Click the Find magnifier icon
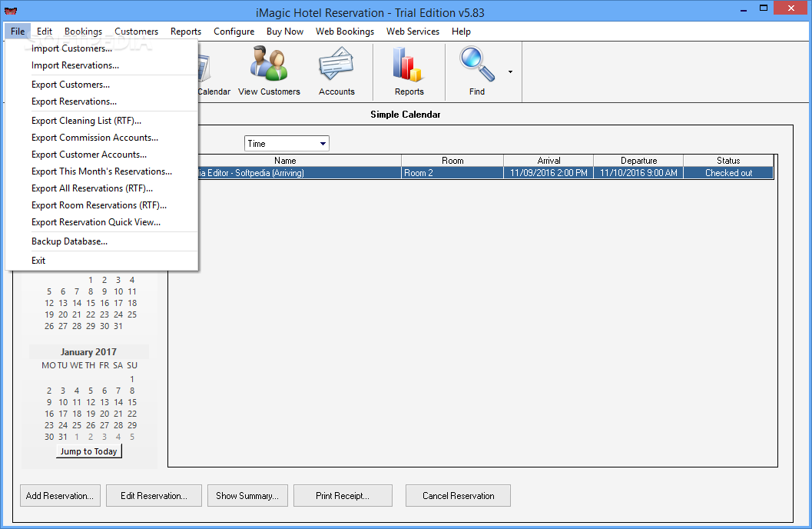The width and height of the screenshot is (812, 529). 477,71
